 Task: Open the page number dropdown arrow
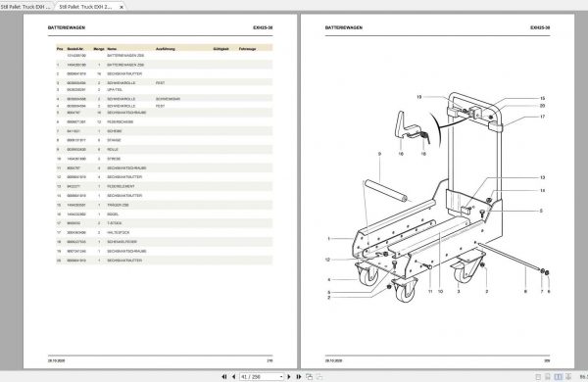tap(281, 376)
